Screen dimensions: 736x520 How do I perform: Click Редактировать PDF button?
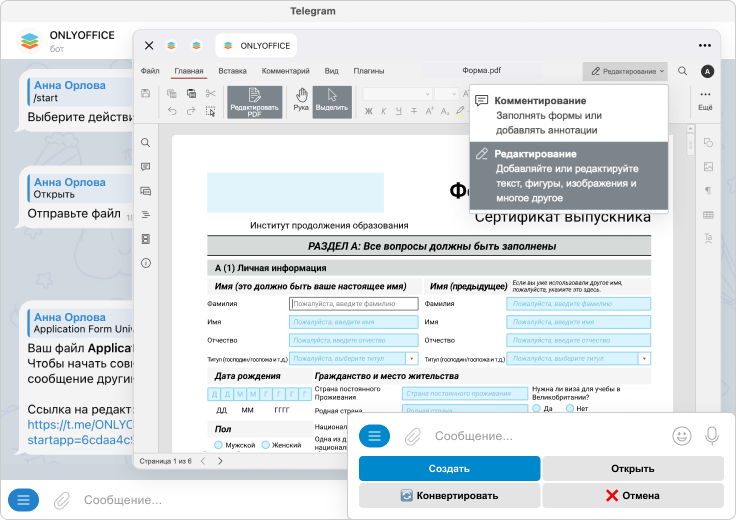(254, 102)
